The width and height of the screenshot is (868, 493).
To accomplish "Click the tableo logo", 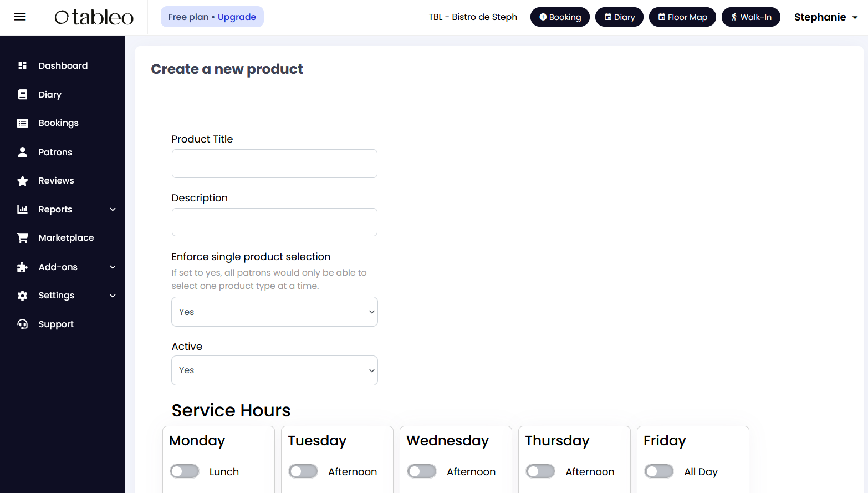I will pyautogui.click(x=94, y=17).
